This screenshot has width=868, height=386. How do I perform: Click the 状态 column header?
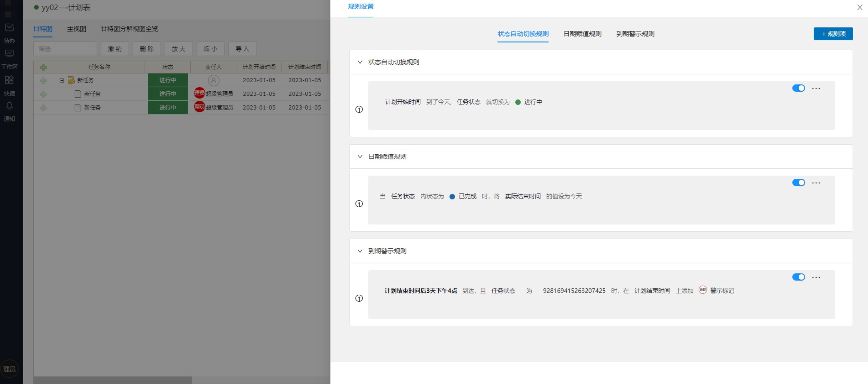point(167,67)
